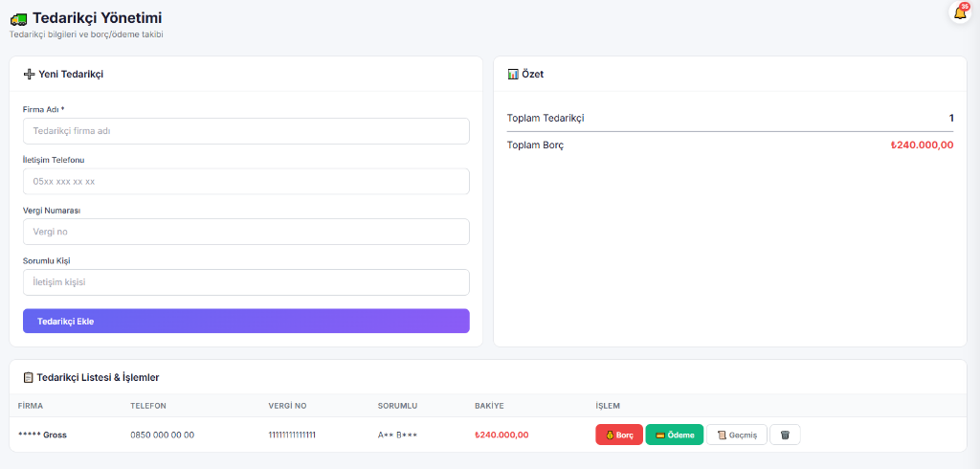Focus the Vergi Numarası input field
Screen dimensions: 980x469
[x=246, y=232]
